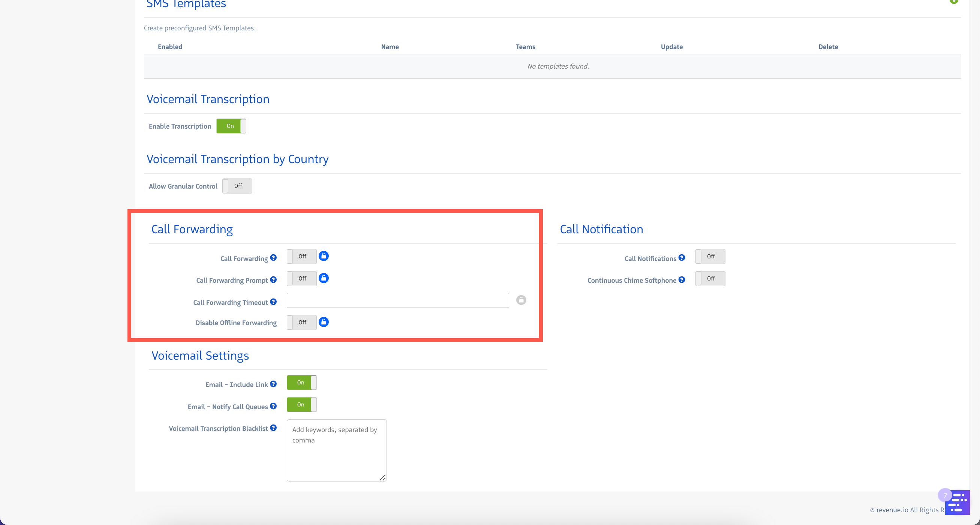Screen dimensions: 980x525
Task: Toggle Continuous Chime Softphone switch
Action: click(710, 279)
